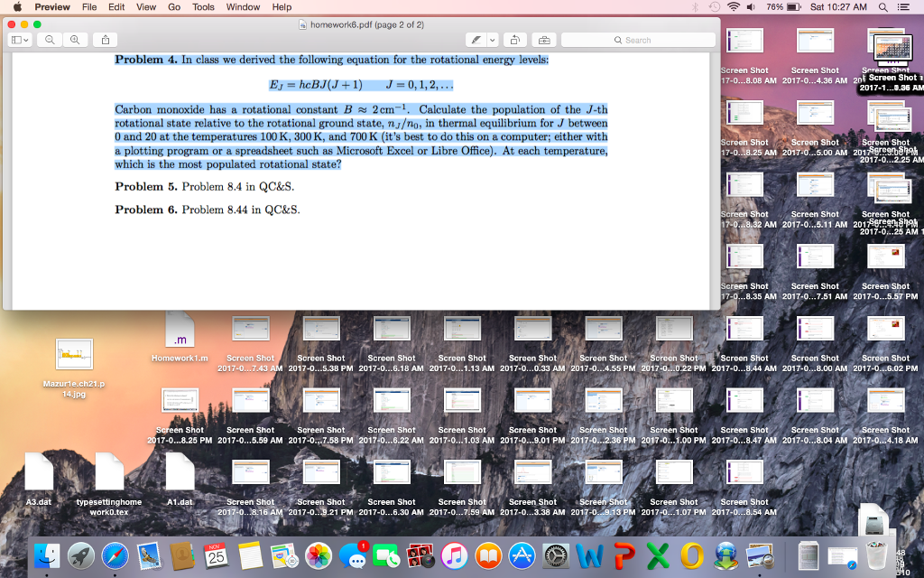Open the Go menu in menu bar

[173, 7]
